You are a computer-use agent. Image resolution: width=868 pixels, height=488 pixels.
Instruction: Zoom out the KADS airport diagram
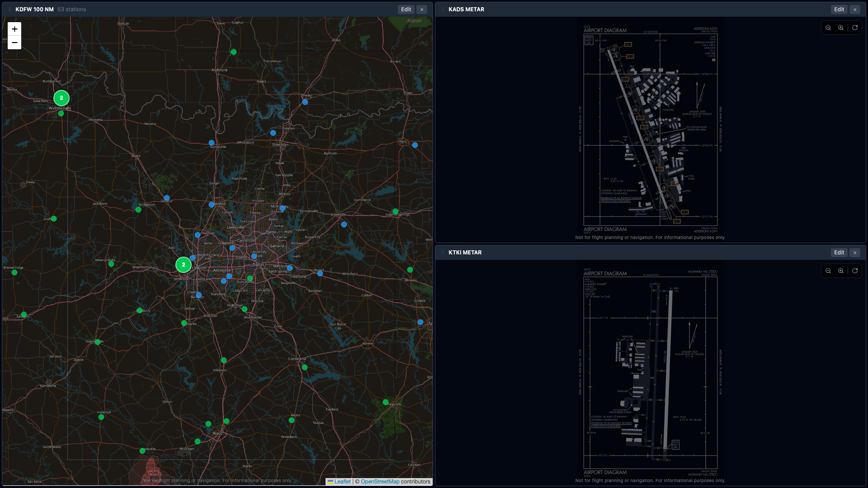(828, 28)
